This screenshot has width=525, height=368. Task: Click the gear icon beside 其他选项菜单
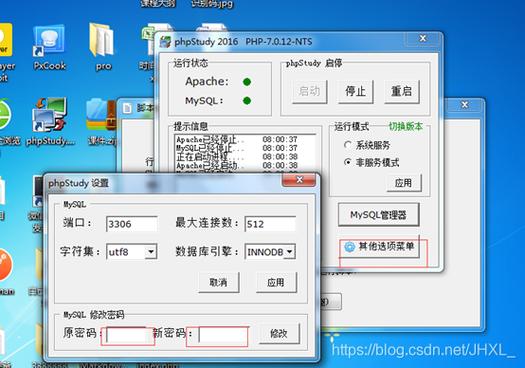[x=350, y=247]
